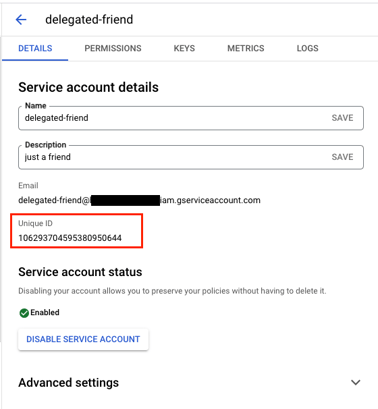Click the service account email address

click(x=139, y=200)
